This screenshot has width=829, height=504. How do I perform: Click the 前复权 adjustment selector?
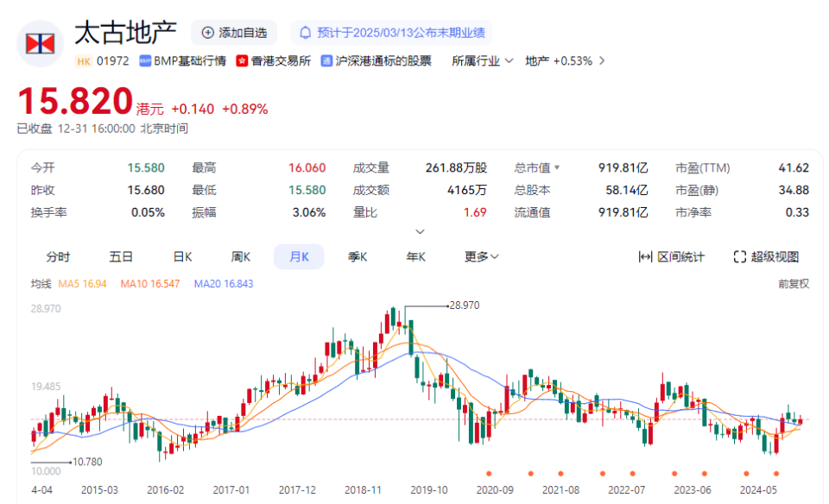point(793,284)
